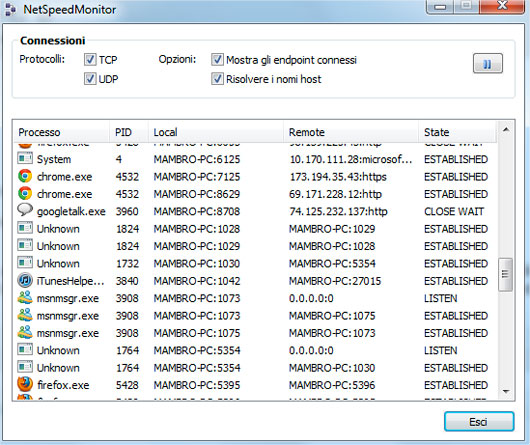Select the System process icon

pos(25,159)
